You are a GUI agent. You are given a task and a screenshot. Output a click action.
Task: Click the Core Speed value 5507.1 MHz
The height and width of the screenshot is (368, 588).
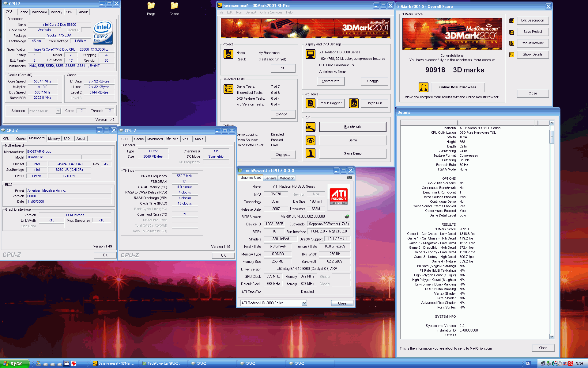pyautogui.click(x=43, y=81)
